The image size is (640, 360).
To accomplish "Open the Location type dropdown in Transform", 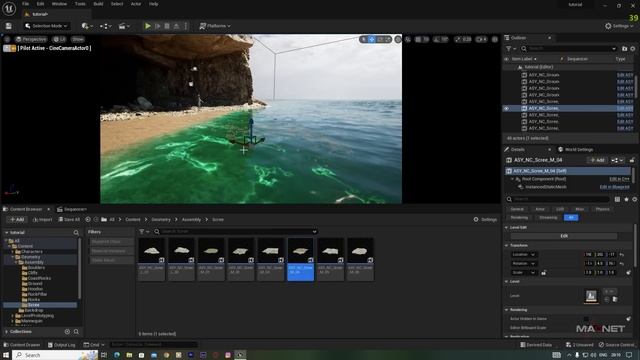I will click(x=524, y=254).
